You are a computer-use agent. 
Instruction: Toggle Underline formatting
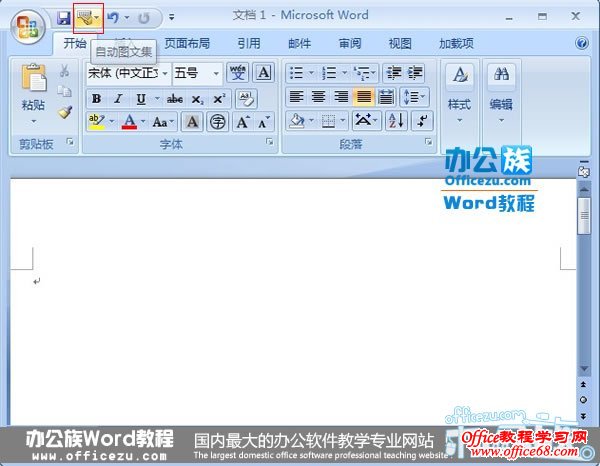(141, 99)
